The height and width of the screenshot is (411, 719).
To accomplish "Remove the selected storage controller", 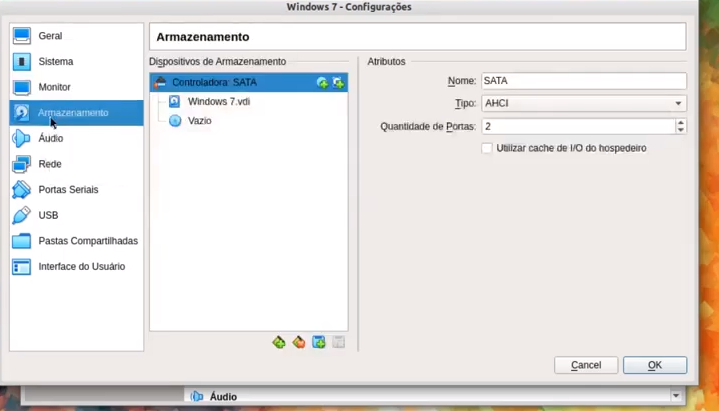I will pyautogui.click(x=299, y=342).
